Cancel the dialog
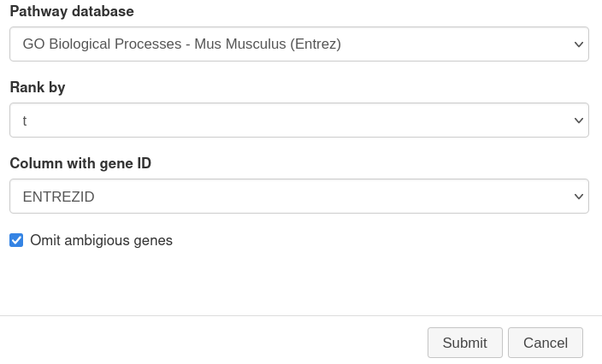 click(546, 343)
